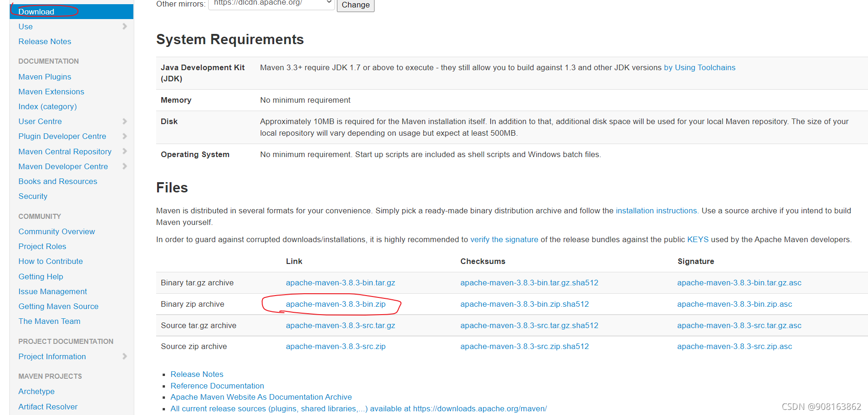This screenshot has height=415, width=868.
Task: Click the Binary zip archive row label
Action: click(x=192, y=304)
